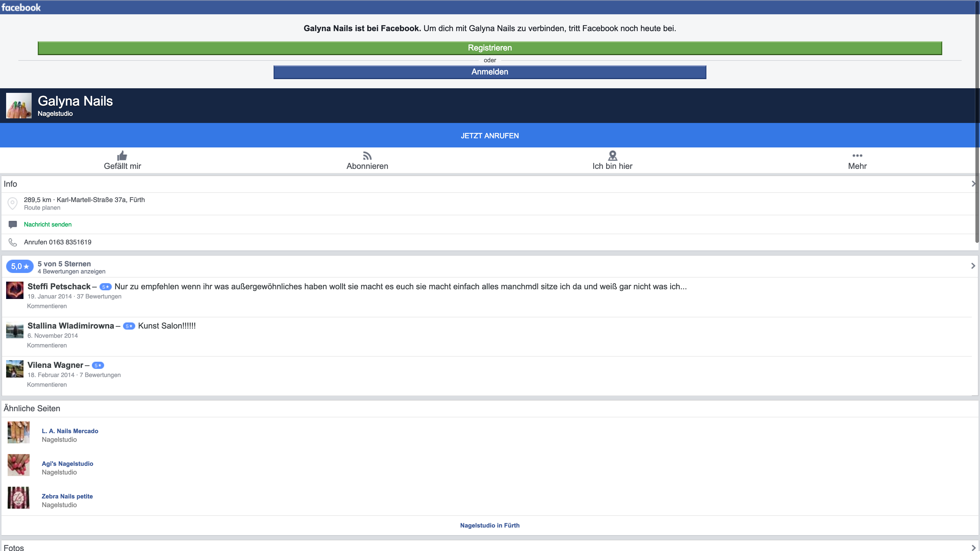Screen dimensions: 980x551
Task: Click the message bubble icon
Action: click(13, 224)
